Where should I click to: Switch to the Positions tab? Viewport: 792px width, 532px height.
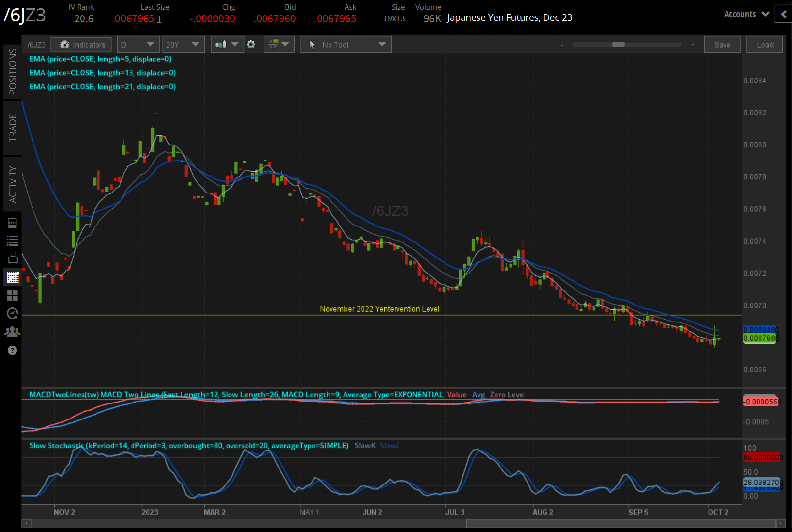tap(13, 72)
